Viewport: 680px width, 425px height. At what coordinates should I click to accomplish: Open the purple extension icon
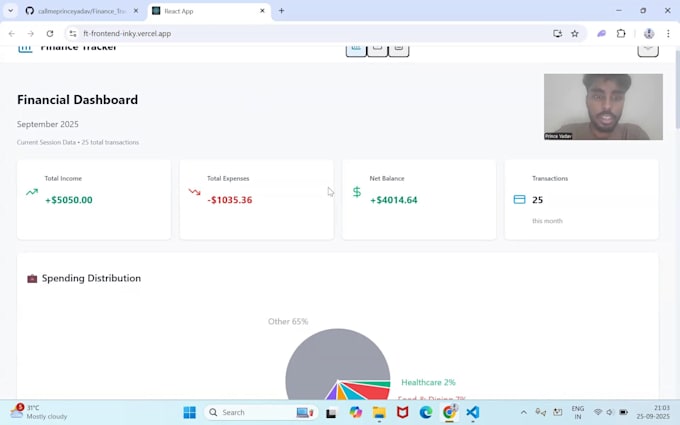[601, 33]
